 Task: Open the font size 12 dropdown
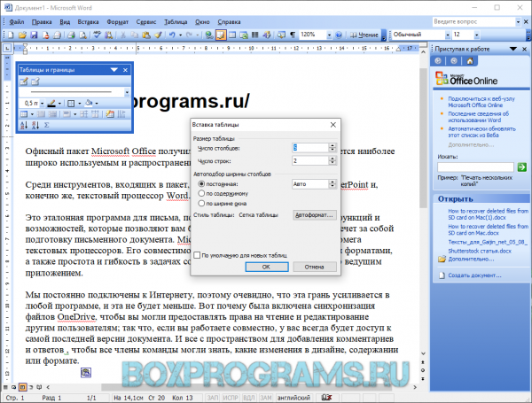(477, 35)
